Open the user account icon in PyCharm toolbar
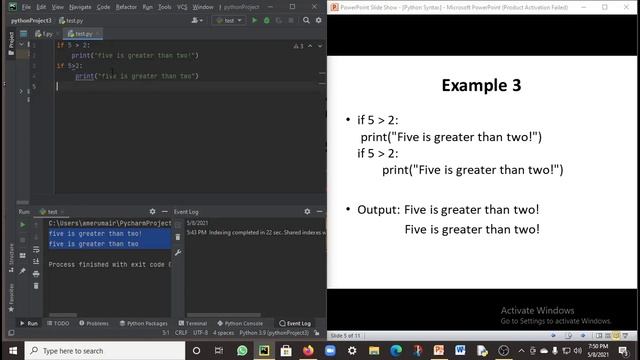The image size is (640, 360). (197, 20)
